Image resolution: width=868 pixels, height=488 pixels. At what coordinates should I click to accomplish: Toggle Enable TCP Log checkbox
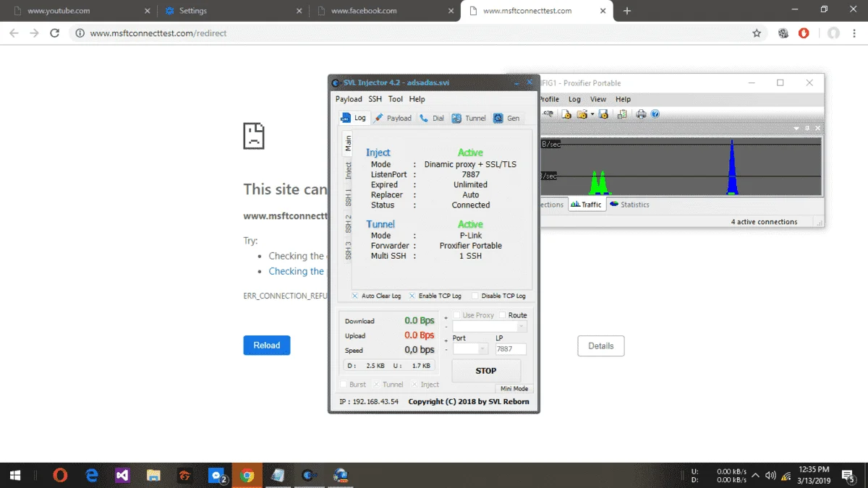[412, 296]
